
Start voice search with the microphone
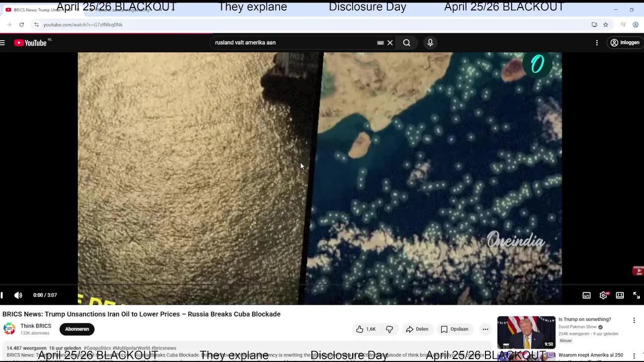tap(430, 43)
